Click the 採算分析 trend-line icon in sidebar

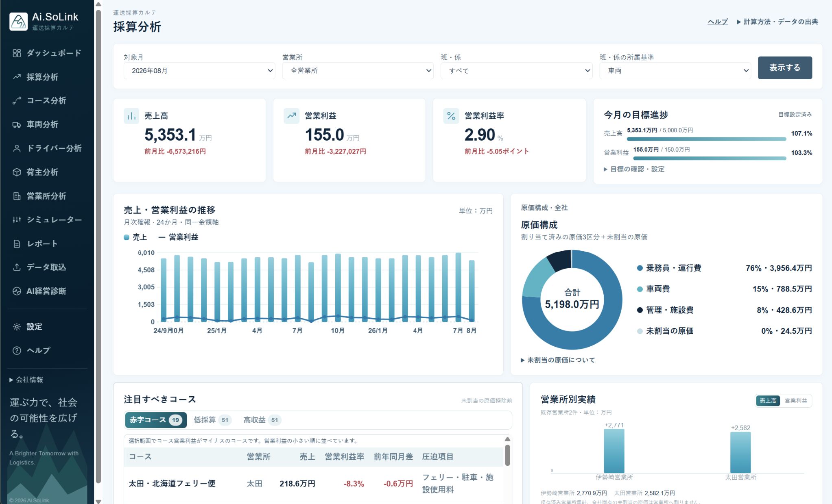click(x=17, y=77)
